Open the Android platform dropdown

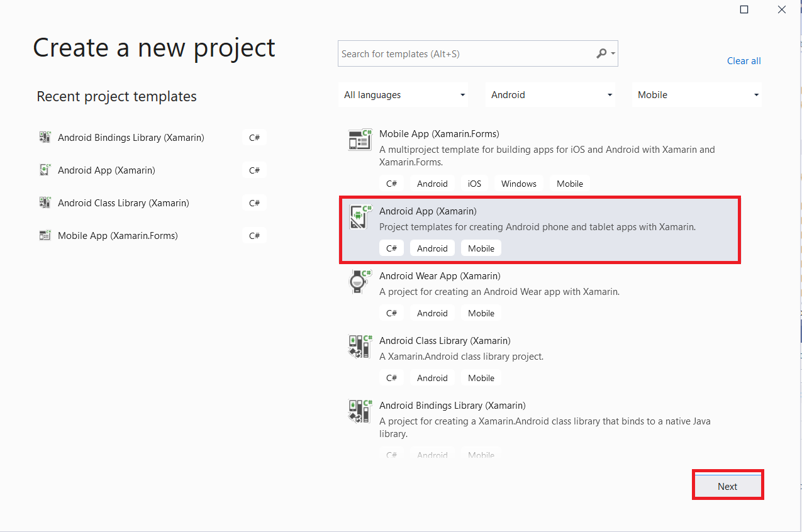(552, 95)
